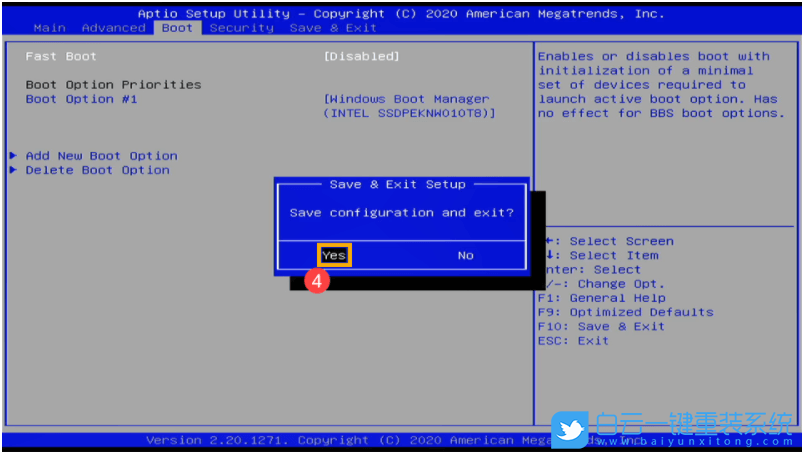Click the Save & Exit Setup title
The image size is (804, 454).
397,184
